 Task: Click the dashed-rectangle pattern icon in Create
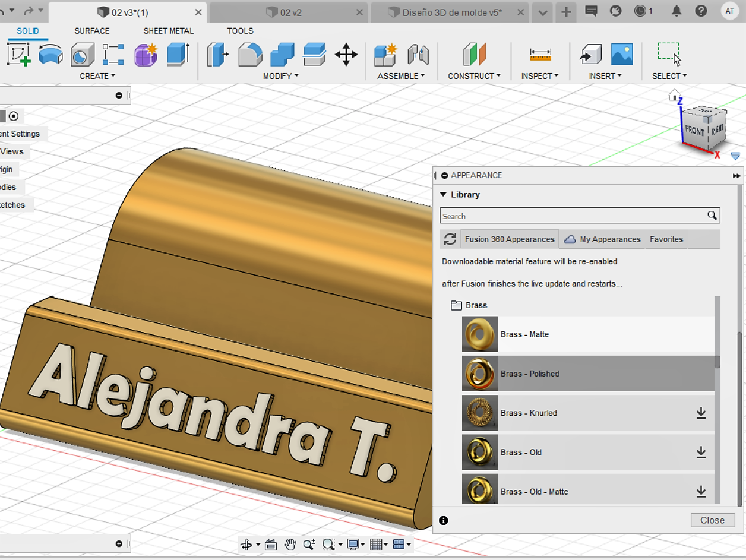pyautogui.click(x=113, y=55)
